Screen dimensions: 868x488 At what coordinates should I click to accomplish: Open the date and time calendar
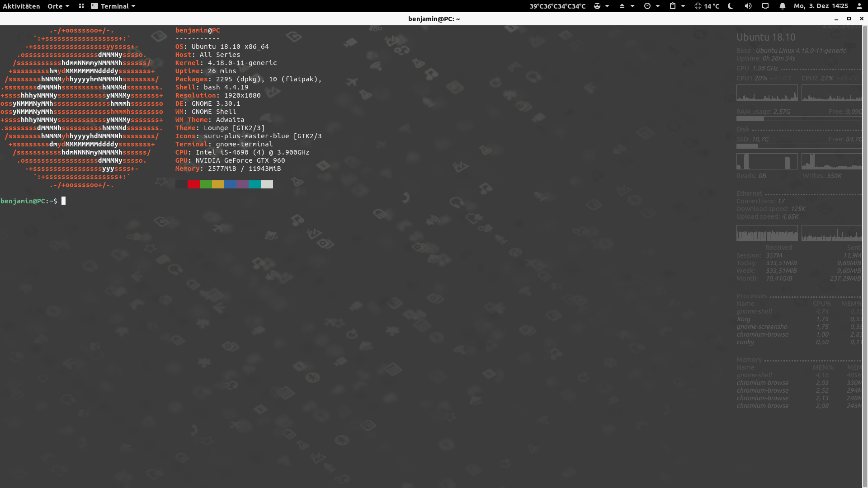821,6
